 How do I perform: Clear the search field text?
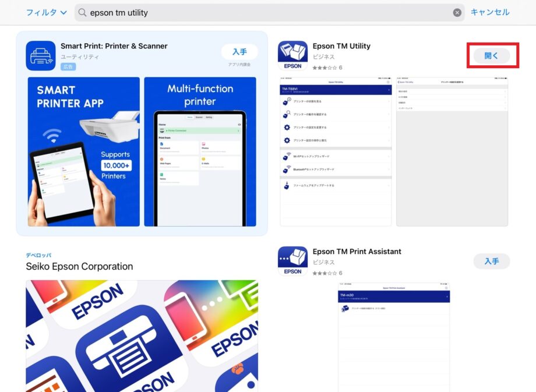tap(457, 13)
